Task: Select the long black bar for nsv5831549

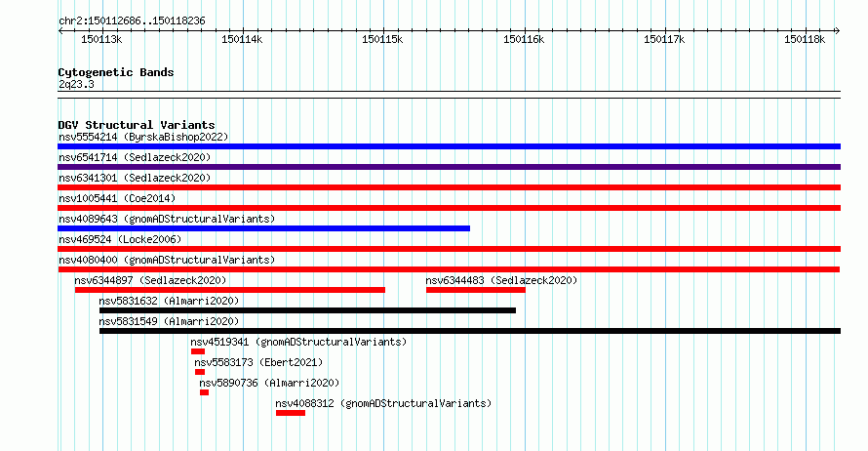Action: [x=470, y=331]
